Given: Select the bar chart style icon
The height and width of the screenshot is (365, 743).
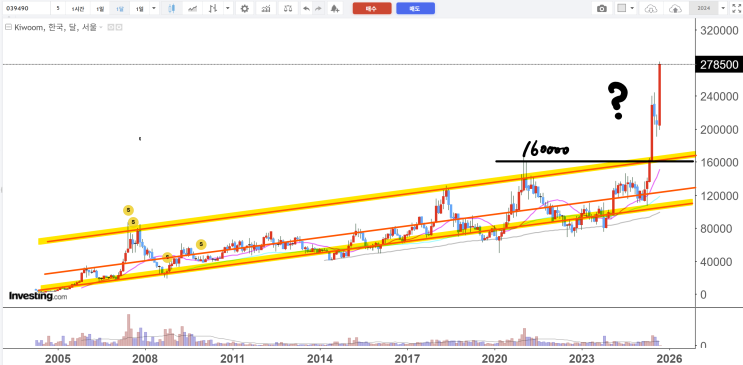Looking at the screenshot, I should 214,9.
